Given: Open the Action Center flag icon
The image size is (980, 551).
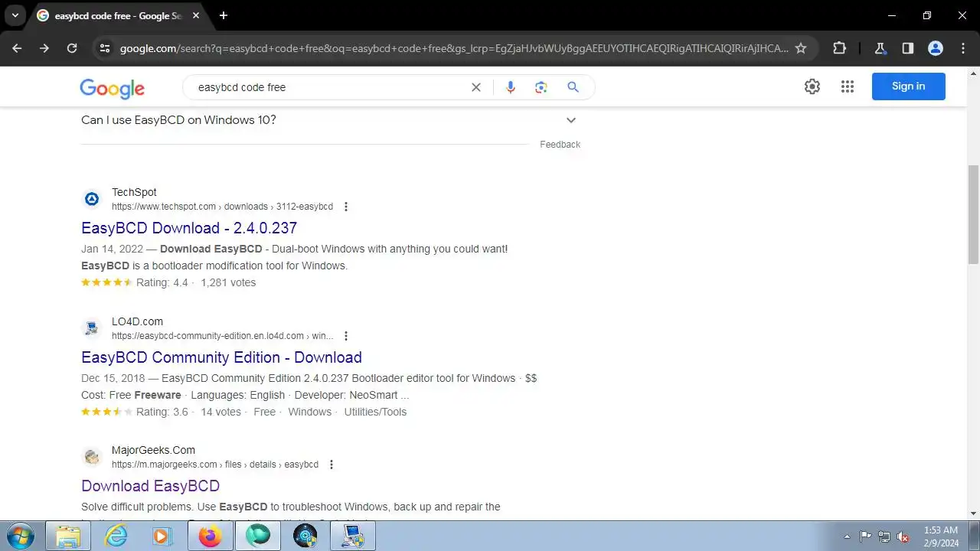Looking at the screenshot, I should pos(866,537).
